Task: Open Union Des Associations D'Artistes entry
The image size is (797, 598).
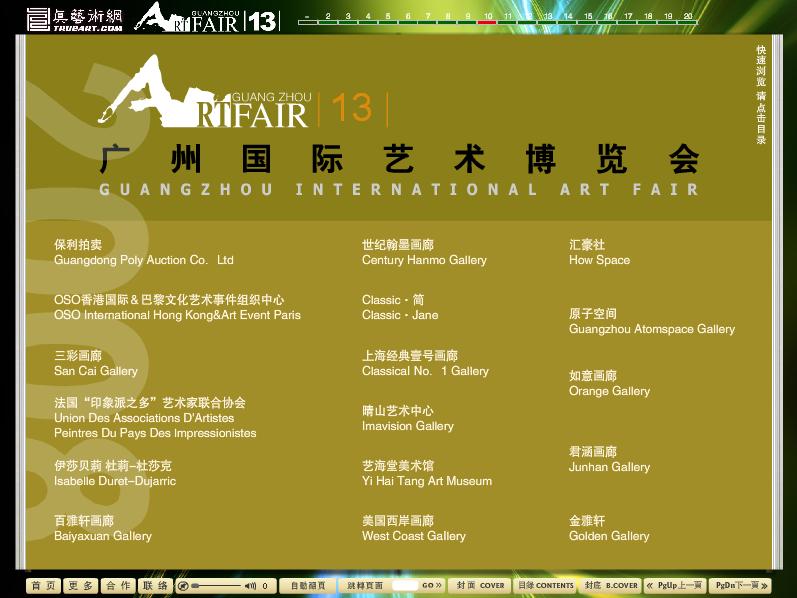Action: pyautogui.click(x=155, y=418)
